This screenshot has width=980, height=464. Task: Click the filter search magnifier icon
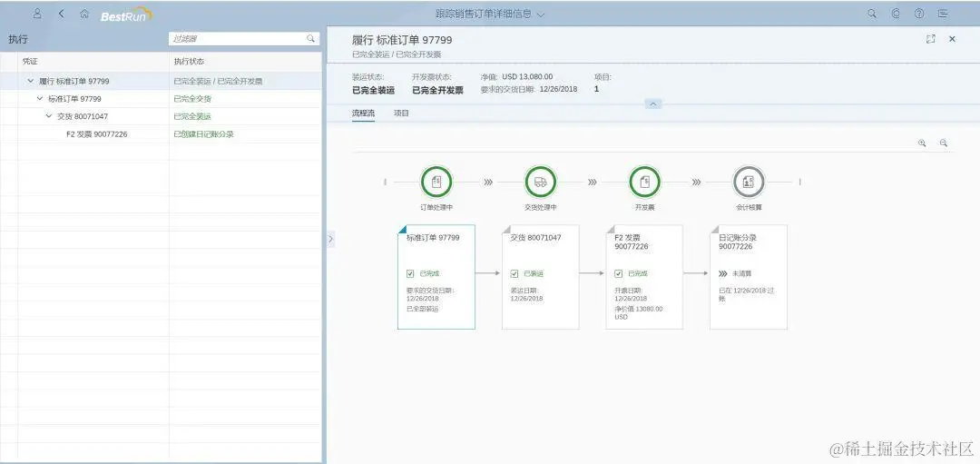click(x=310, y=39)
